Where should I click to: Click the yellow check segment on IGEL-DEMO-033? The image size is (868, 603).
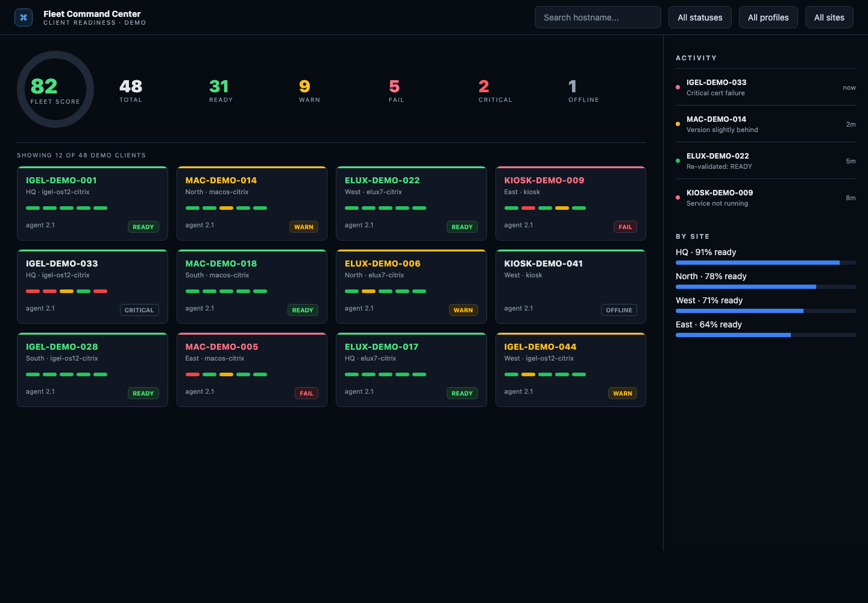click(66, 291)
